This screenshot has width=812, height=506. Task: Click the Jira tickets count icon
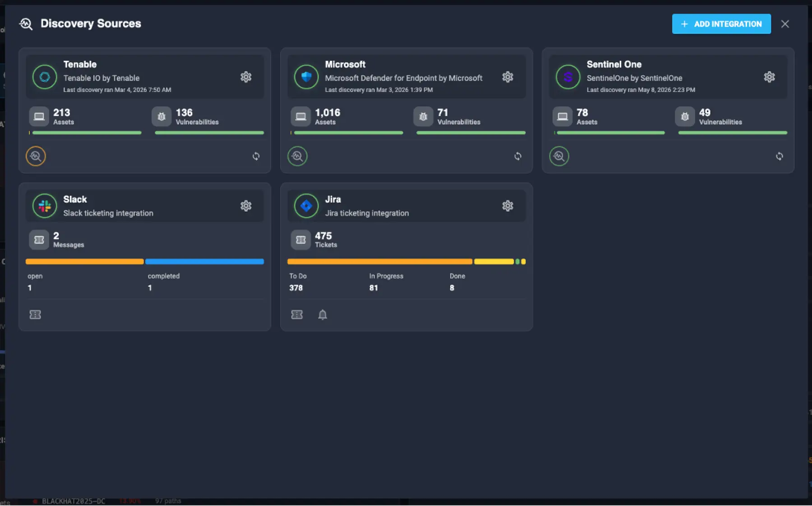(301, 240)
